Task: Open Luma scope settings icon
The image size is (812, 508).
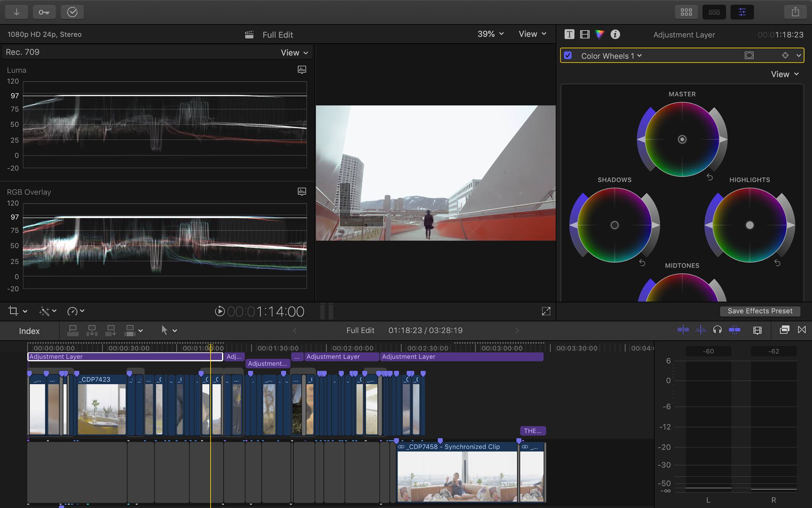Action: (x=302, y=70)
